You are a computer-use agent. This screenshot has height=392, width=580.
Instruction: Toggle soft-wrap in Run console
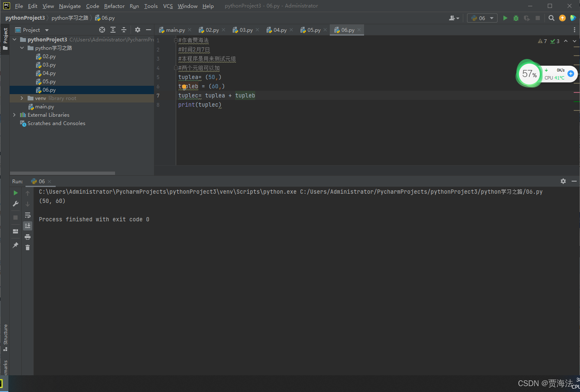tap(28, 215)
